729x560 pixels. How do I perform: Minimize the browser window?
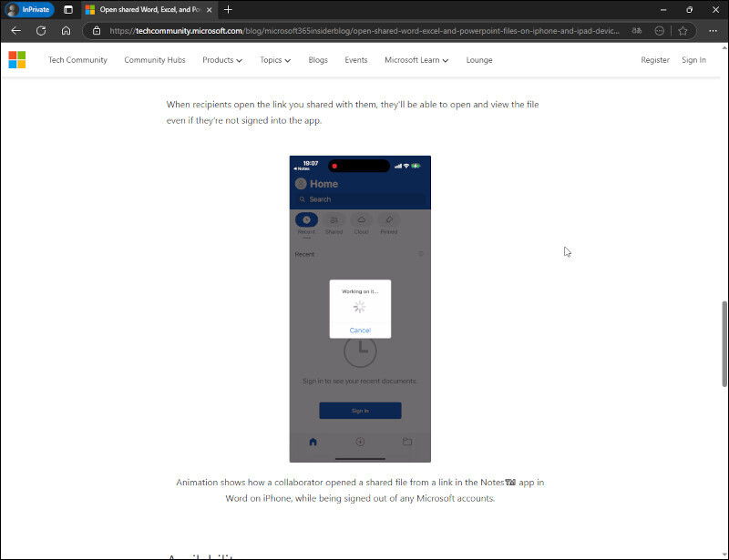663,9
